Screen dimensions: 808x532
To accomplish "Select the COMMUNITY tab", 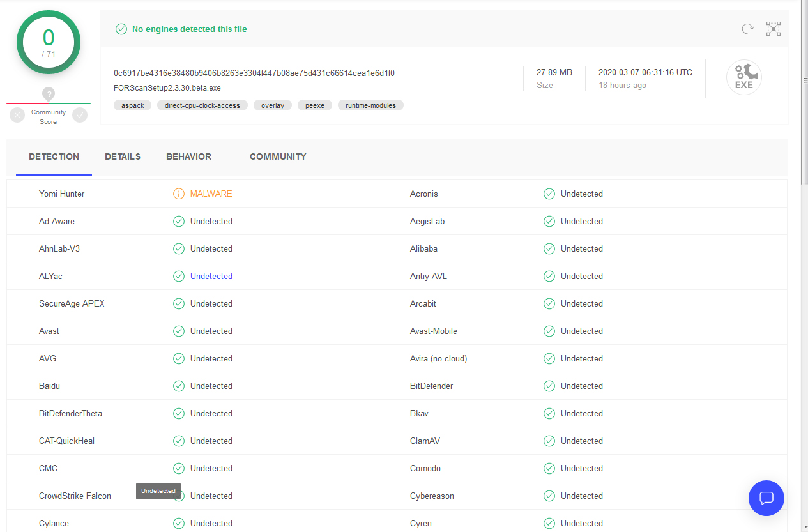I will 278,156.
